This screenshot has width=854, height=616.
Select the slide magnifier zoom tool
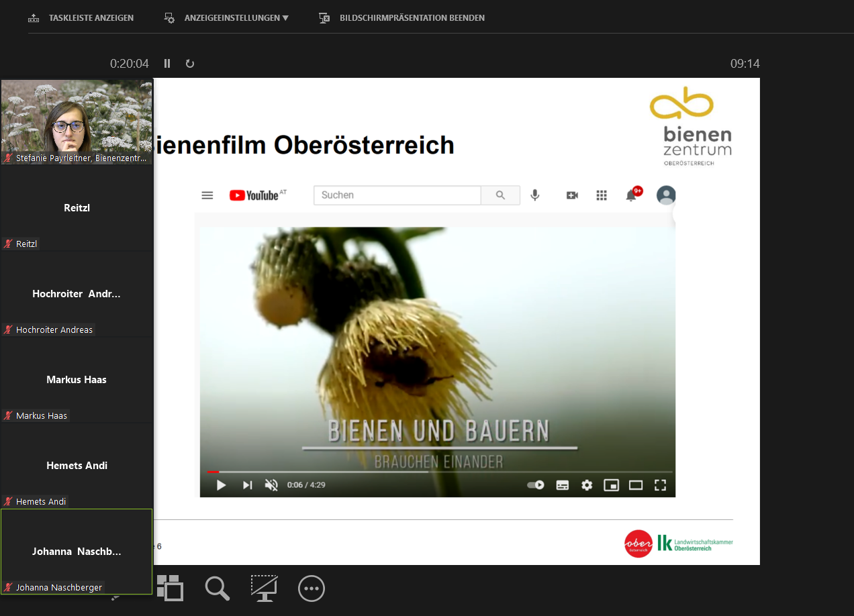point(217,588)
